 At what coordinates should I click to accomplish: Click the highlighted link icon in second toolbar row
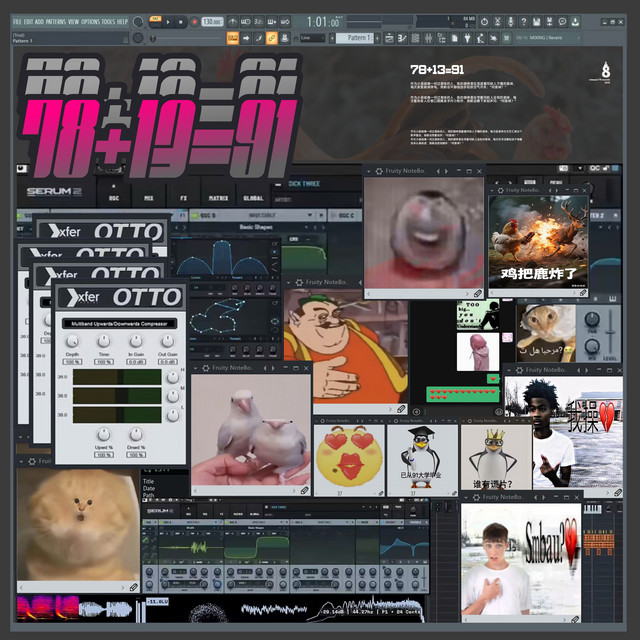coord(272,38)
